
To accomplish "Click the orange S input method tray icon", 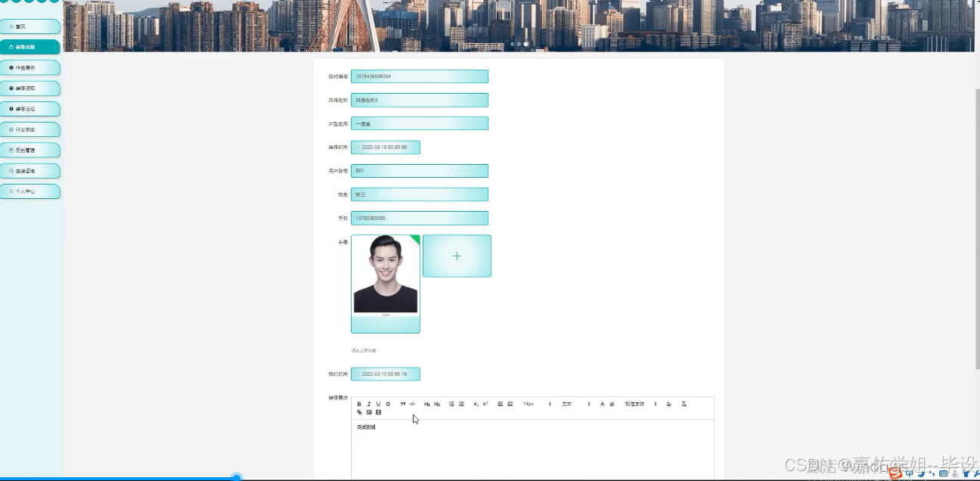I will tap(895, 473).
